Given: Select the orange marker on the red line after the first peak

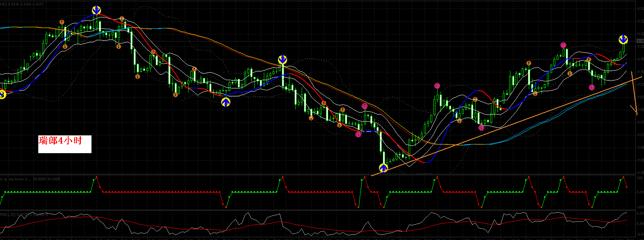Looking at the screenshot, I should click(x=153, y=52).
